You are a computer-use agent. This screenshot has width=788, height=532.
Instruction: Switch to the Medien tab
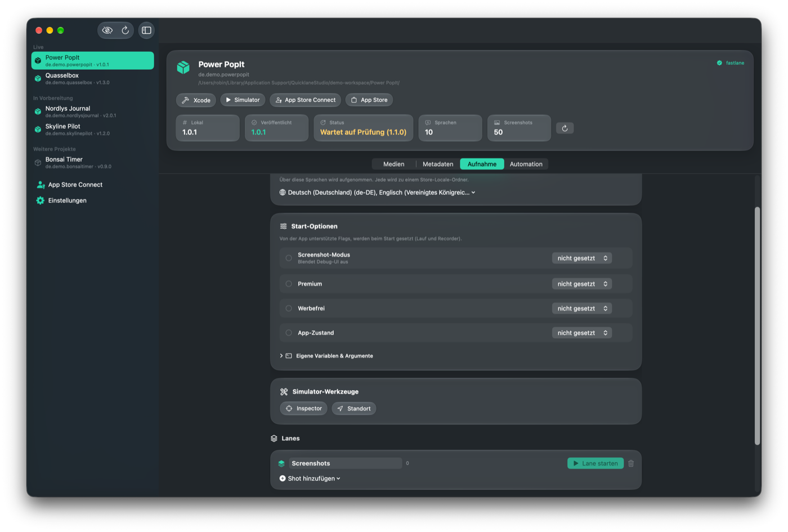[x=394, y=164]
